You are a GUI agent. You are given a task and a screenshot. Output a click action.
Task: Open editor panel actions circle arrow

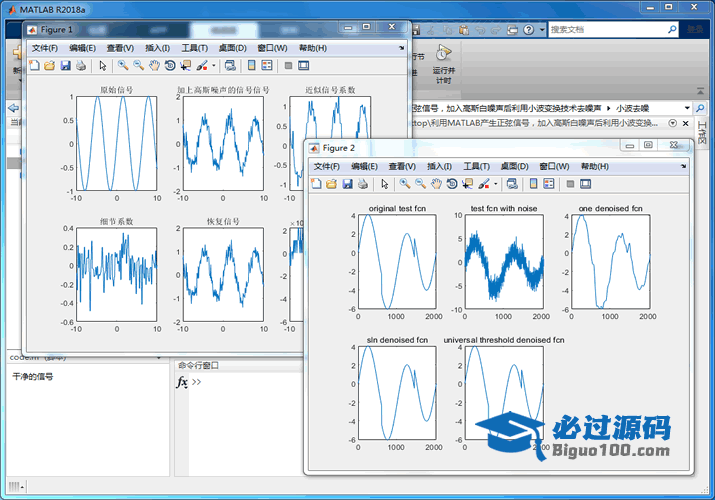[672, 123]
